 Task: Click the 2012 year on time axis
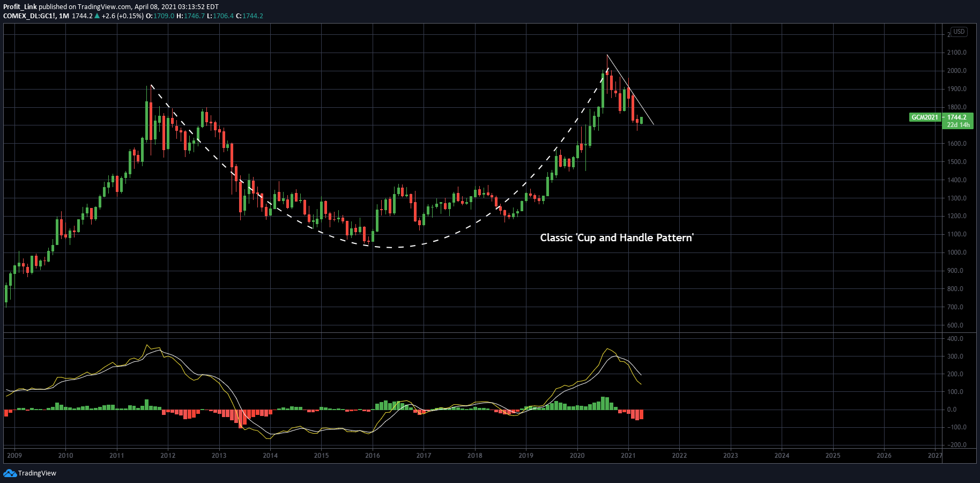168,456
